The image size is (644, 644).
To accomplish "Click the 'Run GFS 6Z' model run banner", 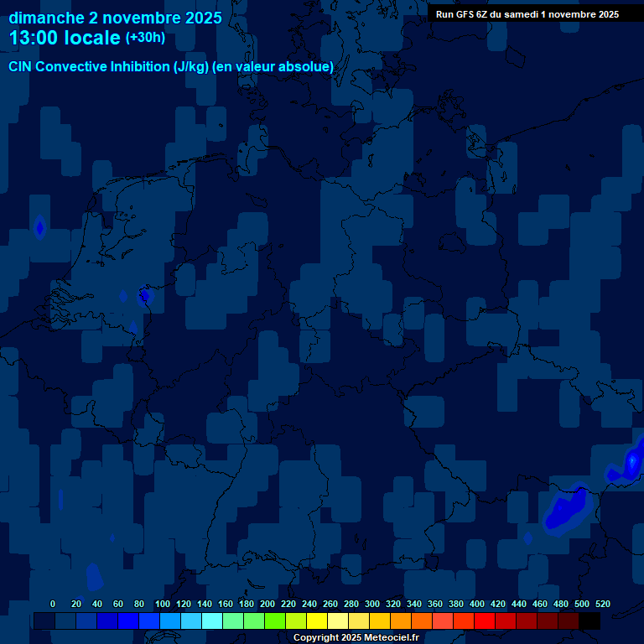I will tap(527, 14).
